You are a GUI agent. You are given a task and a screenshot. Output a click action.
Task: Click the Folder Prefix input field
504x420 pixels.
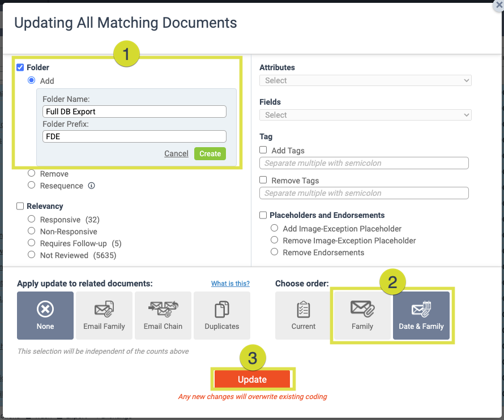134,136
